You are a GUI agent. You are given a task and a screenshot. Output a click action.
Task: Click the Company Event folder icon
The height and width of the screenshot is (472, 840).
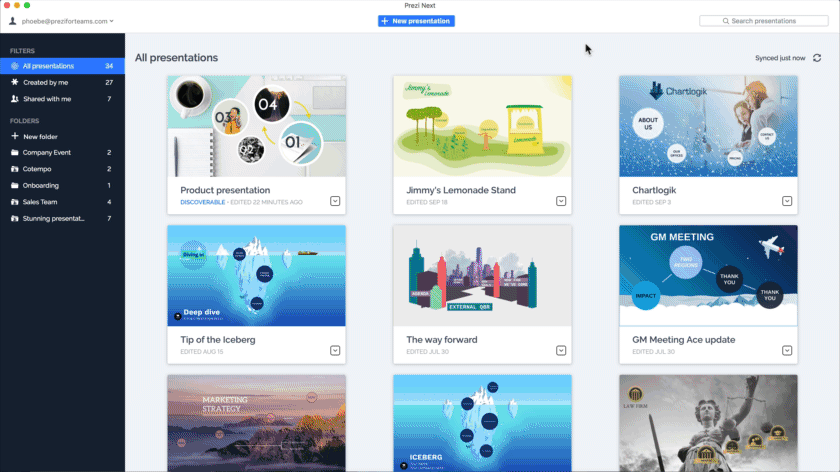14,153
